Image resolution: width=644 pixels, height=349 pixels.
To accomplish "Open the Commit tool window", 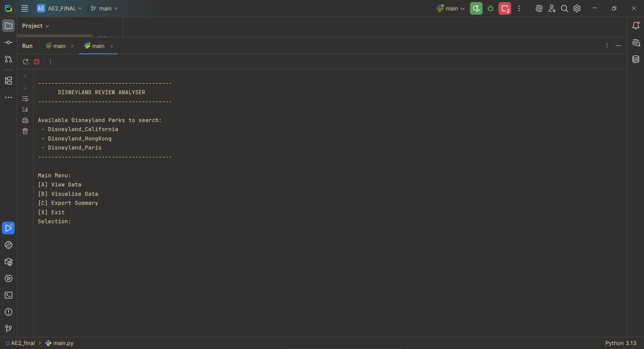I will pos(8,43).
